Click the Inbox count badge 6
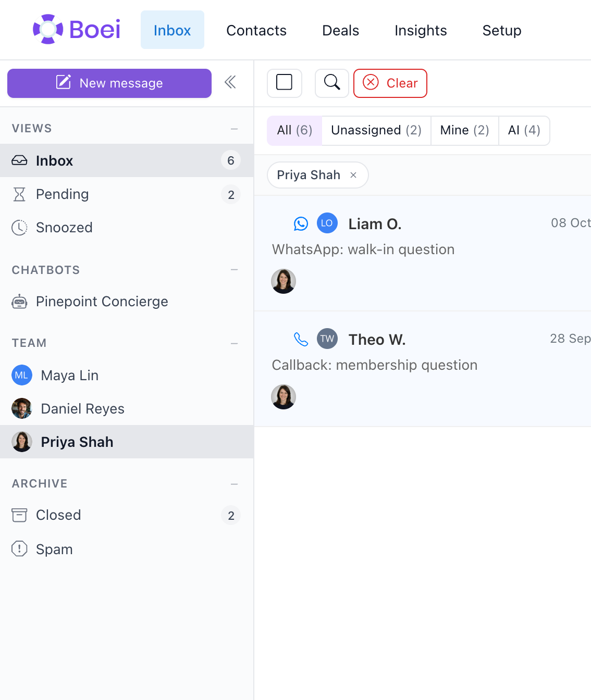This screenshot has width=591, height=700. point(231,160)
